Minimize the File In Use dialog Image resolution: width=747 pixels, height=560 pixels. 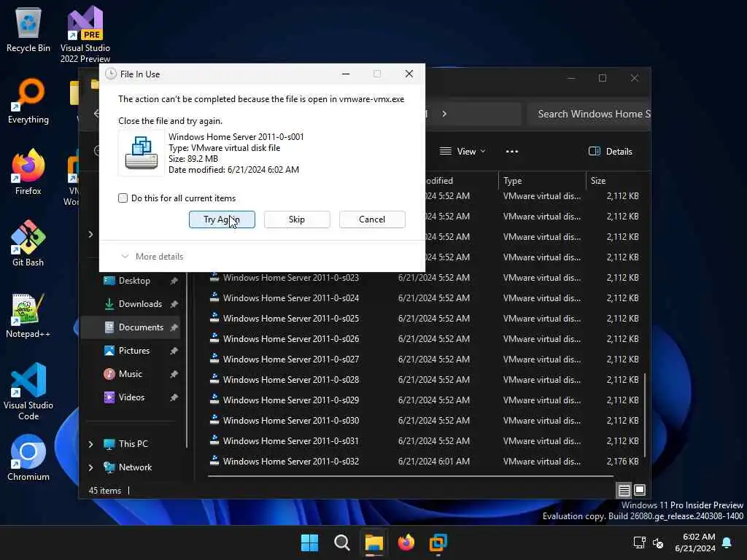pos(346,74)
